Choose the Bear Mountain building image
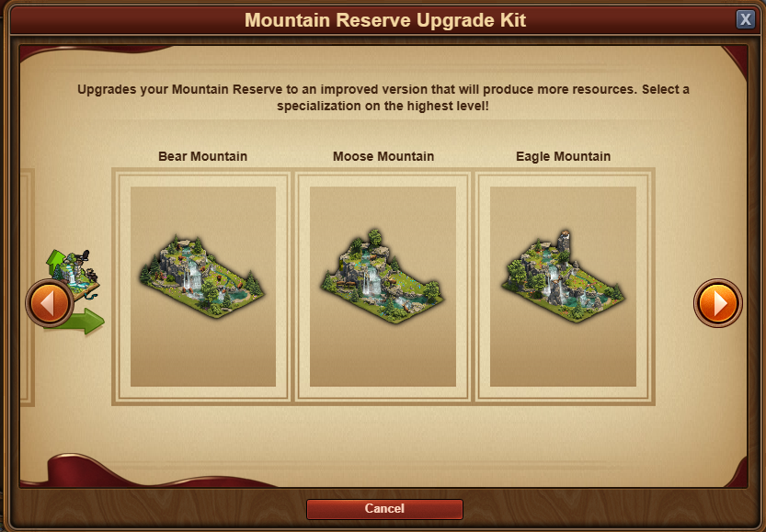The image size is (766, 532). point(202,277)
